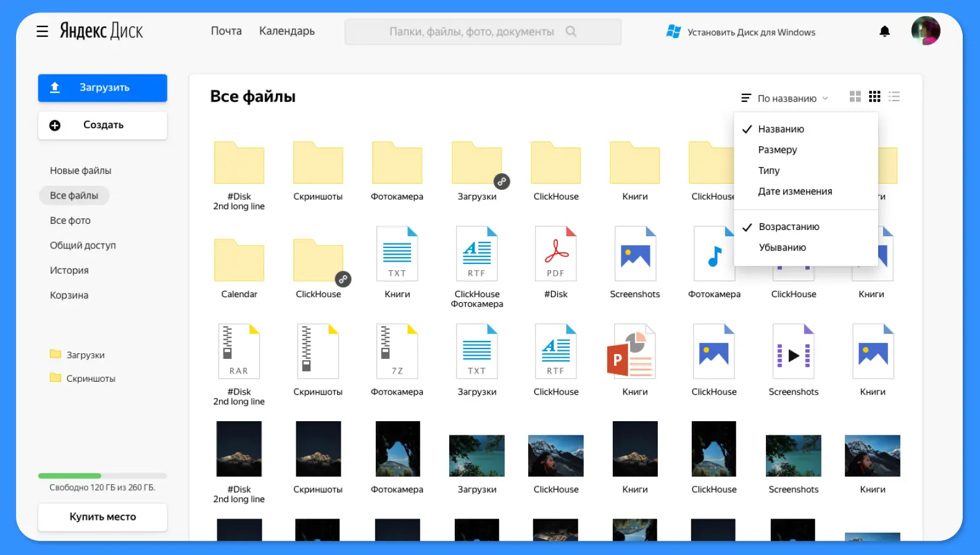Screen dimensions: 980x555
Task: Switch to list view layout
Action: [x=894, y=97]
